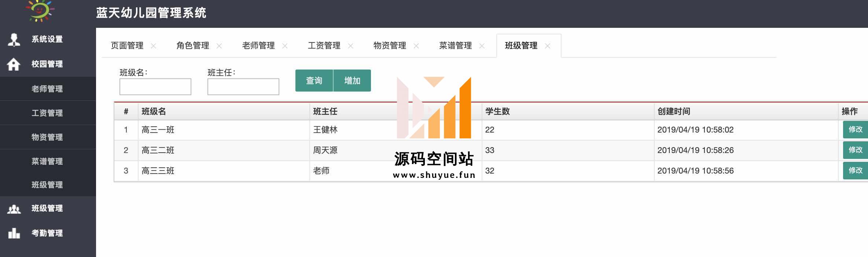Click student count 32
Viewport: 868px width, 257px height.
(490, 171)
